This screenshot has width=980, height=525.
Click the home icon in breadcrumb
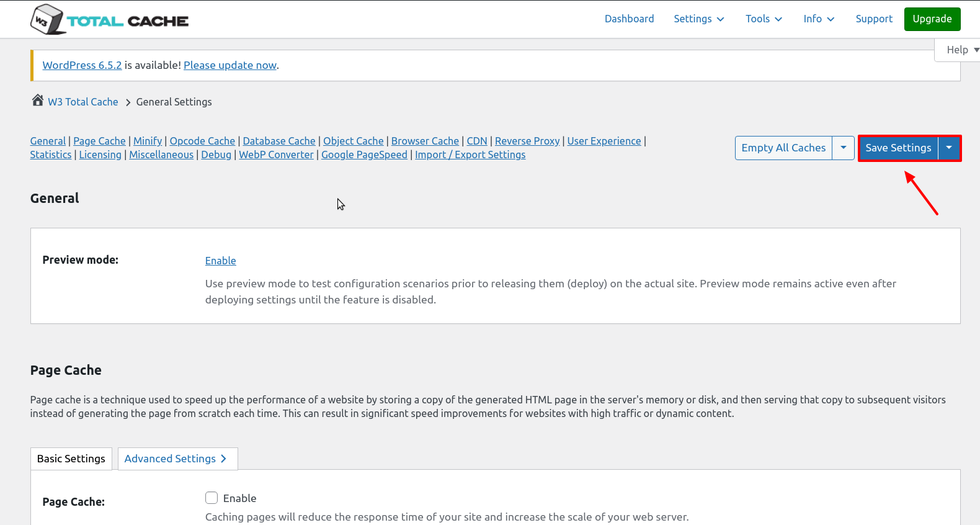pyautogui.click(x=38, y=101)
